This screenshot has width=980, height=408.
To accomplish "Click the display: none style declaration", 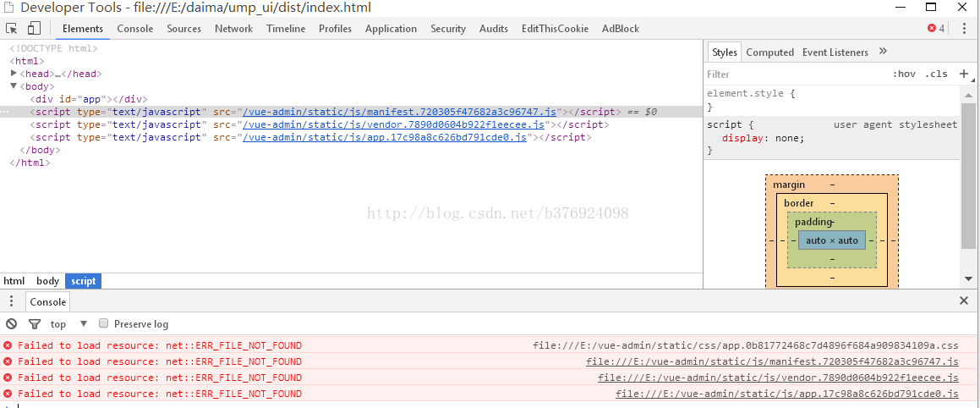I will 764,138.
